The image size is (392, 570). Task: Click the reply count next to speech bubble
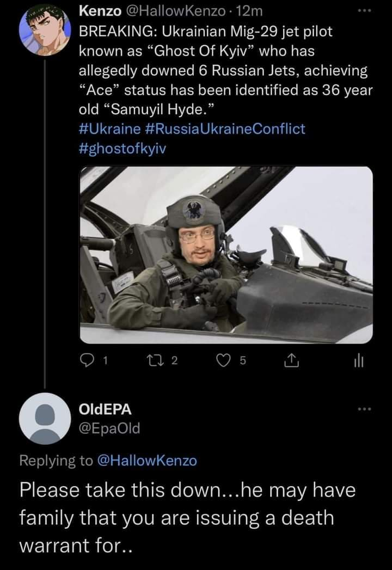[x=105, y=359]
